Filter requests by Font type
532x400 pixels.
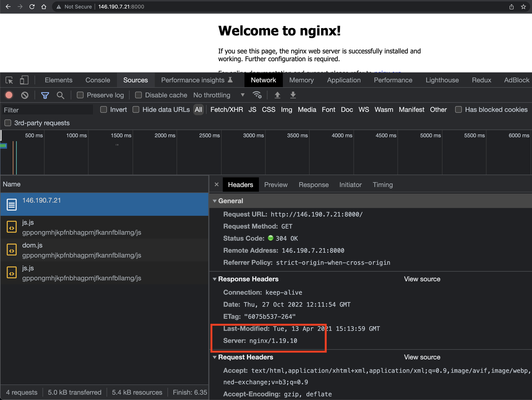tap(329, 110)
